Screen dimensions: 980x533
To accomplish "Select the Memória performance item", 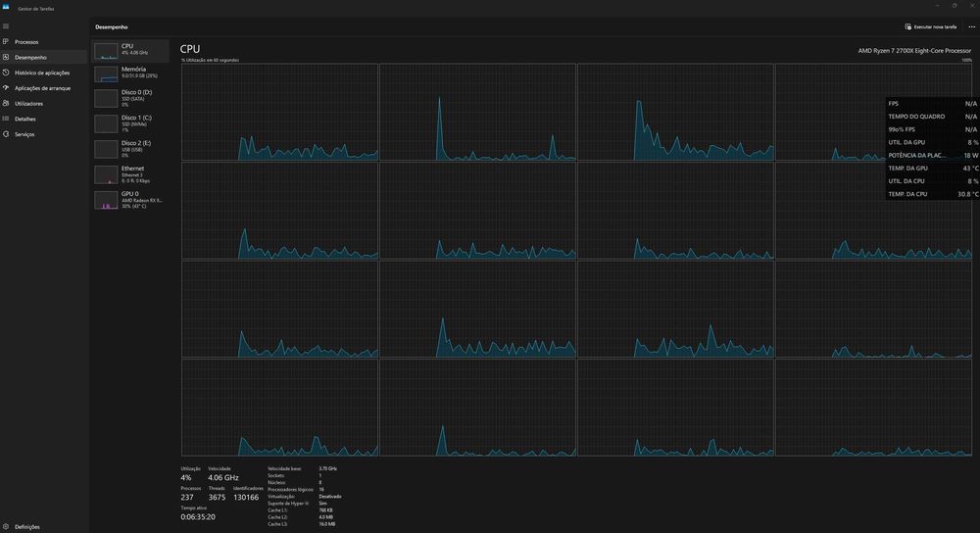I will pyautogui.click(x=130, y=73).
